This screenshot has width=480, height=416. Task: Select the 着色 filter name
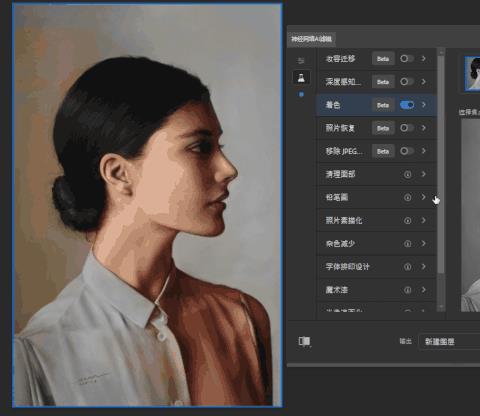point(333,105)
